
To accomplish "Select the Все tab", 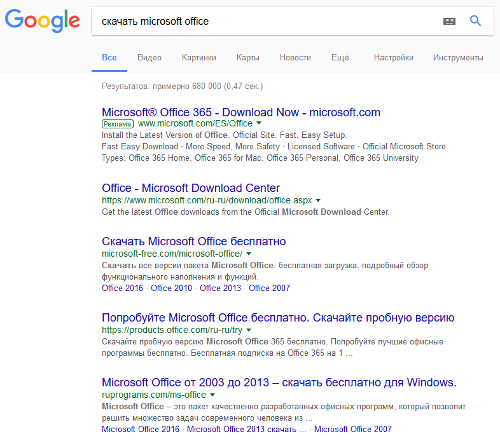I will click(x=109, y=58).
